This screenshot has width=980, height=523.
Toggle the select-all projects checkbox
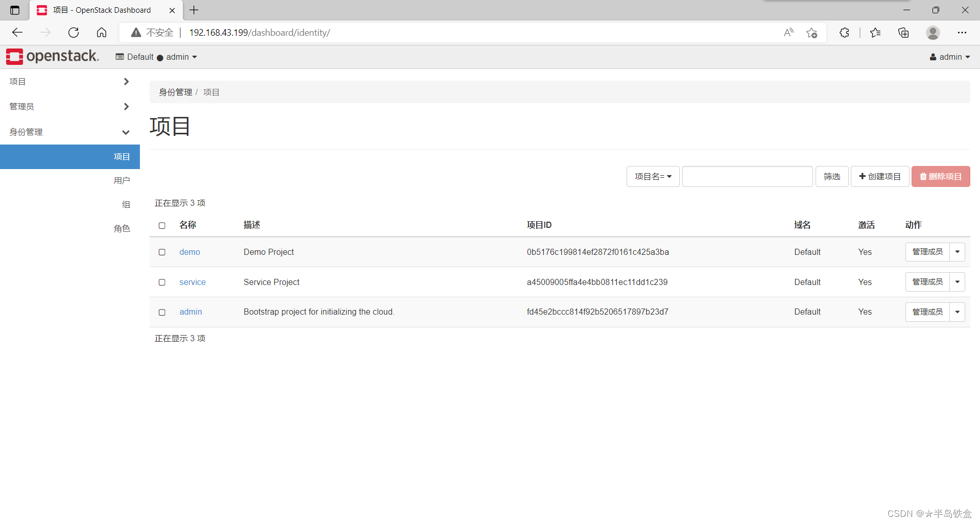point(162,225)
